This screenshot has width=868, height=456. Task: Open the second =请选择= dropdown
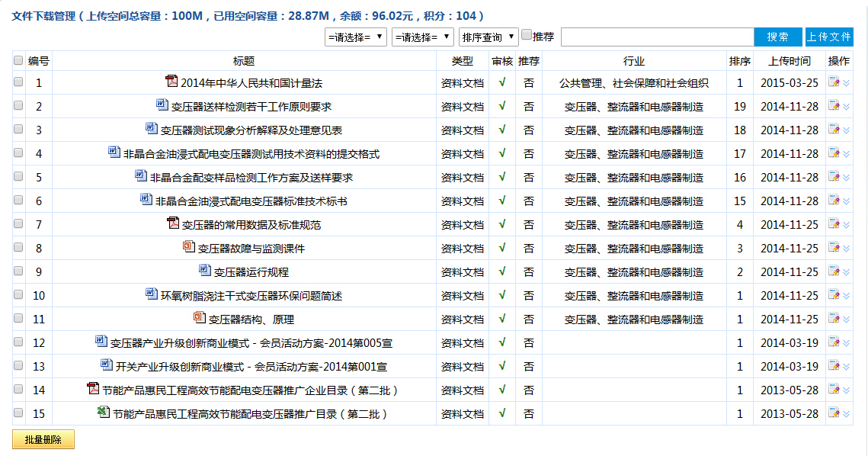click(423, 37)
